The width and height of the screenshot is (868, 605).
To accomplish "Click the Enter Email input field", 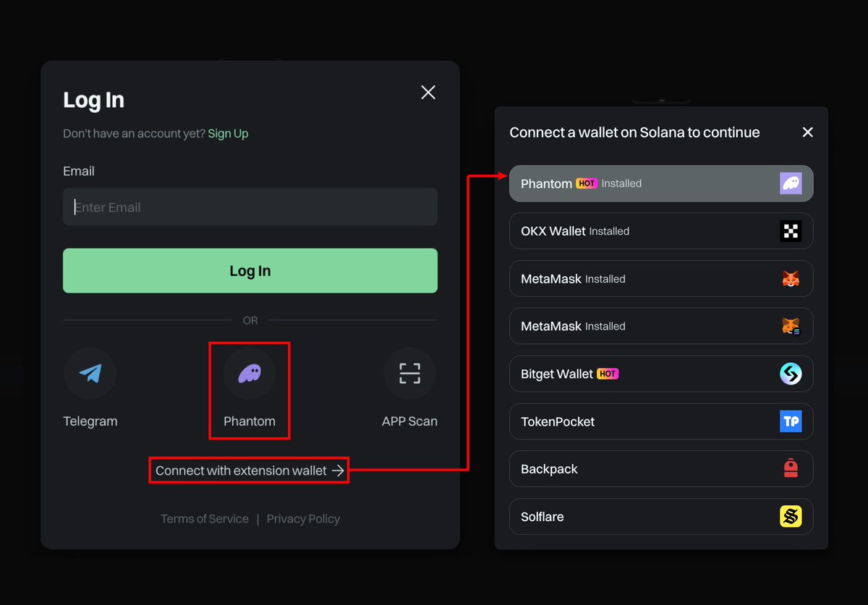I will tap(250, 207).
